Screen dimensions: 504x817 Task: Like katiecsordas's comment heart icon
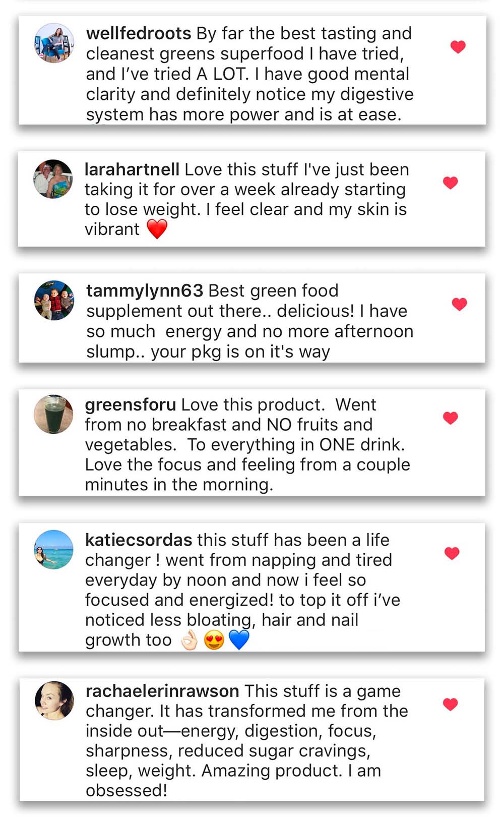(452, 553)
